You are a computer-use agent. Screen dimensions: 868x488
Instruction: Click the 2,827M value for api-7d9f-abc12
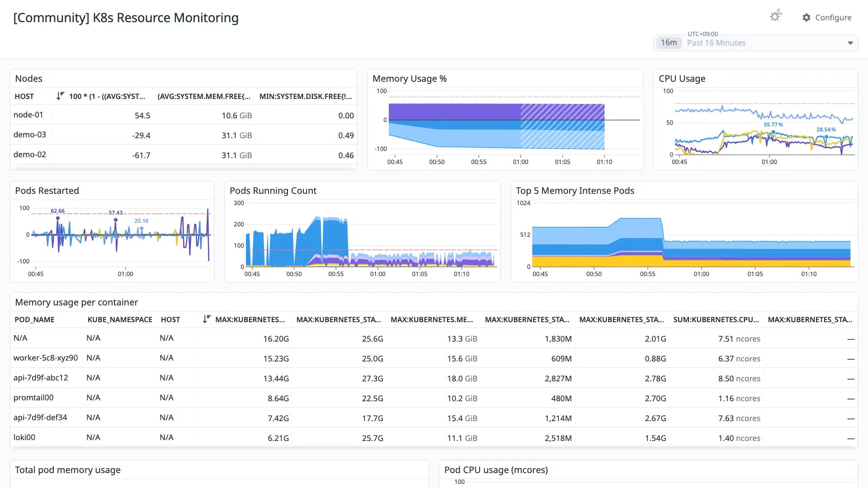pos(558,379)
